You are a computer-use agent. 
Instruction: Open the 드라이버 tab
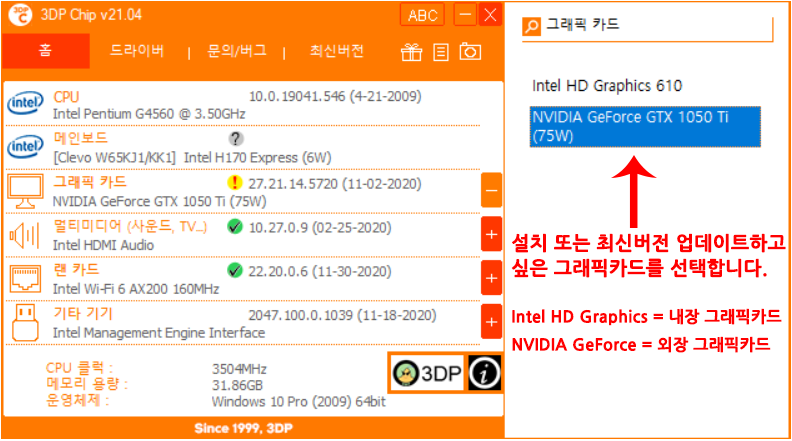tap(137, 51)
